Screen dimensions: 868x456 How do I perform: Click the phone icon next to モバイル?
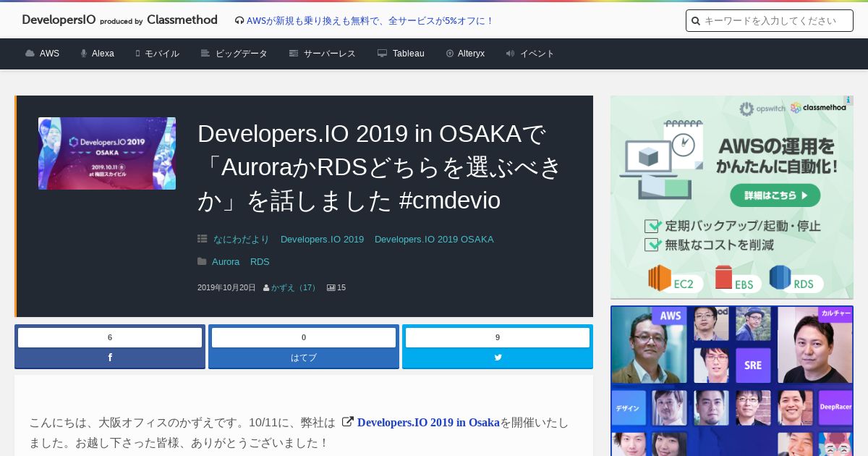point(137,54)
